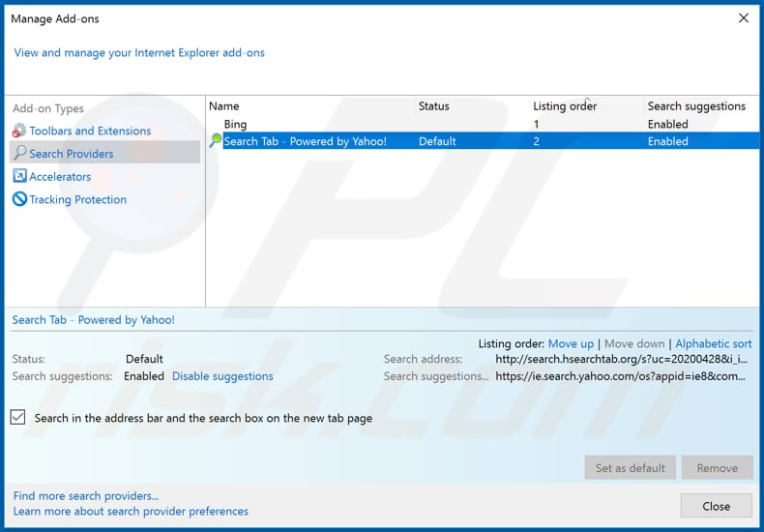The image size is (764, 532).
Task: Click listing order 1 in Bing row
Action: 536,124
